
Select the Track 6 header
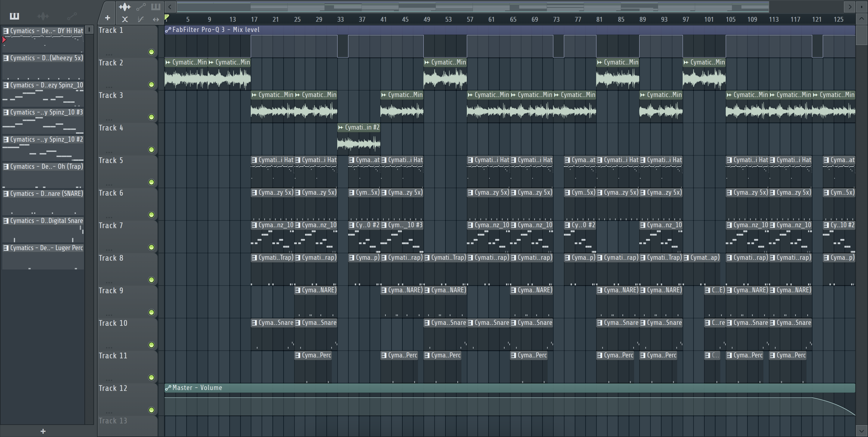(x=128, y=204)
